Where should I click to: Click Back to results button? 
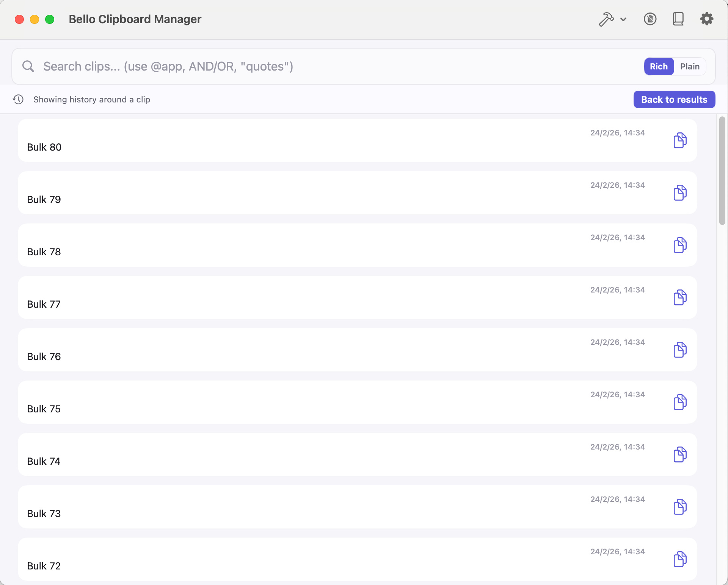pyautogui.click(x=674, y=99)
